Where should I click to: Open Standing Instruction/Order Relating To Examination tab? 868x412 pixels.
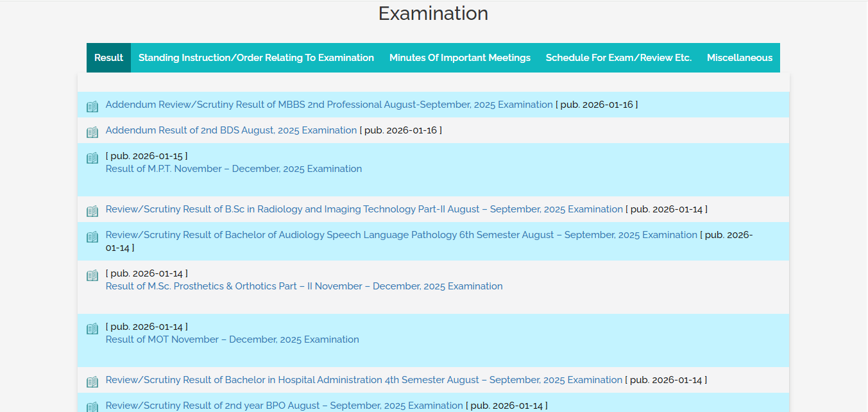pyautogui.click(x=256, y=57)
